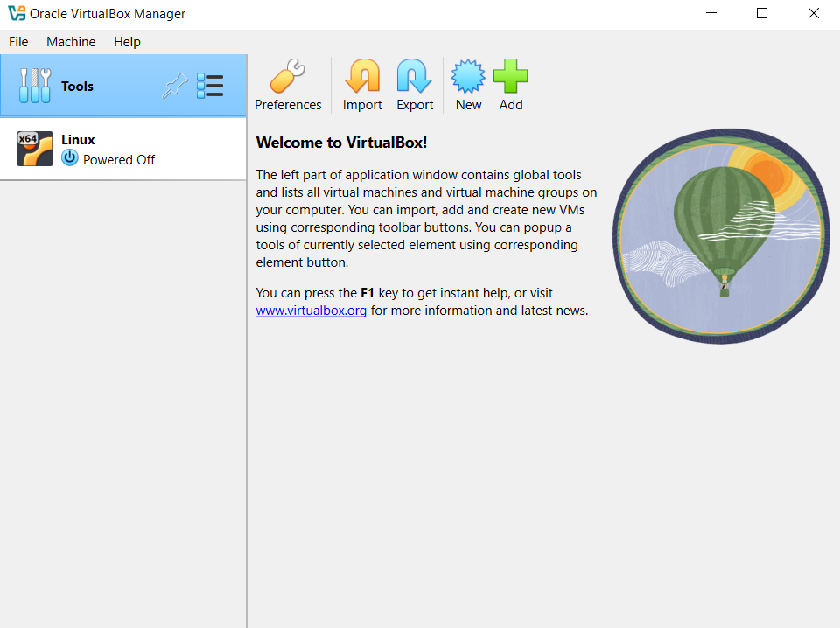The width and height of the screenshot is (840, 628).
Task: Open the Tools list menu icon
Action: [x=210, y=86]
